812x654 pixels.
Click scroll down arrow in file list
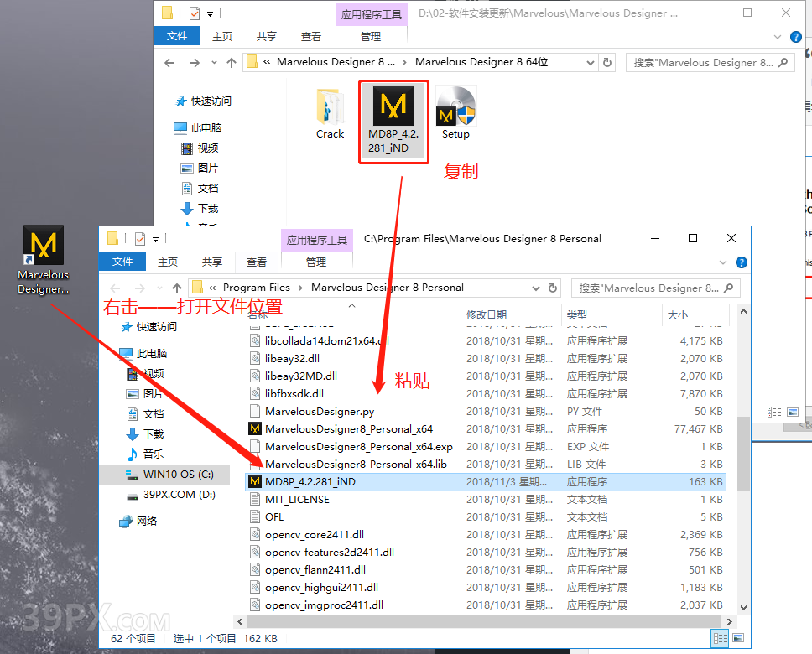[743, 607]
